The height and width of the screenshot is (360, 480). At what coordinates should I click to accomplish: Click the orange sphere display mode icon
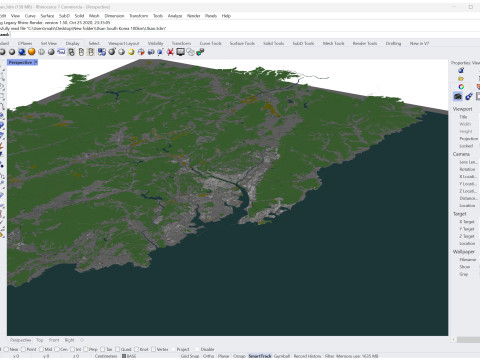click(x=32, y=52)
